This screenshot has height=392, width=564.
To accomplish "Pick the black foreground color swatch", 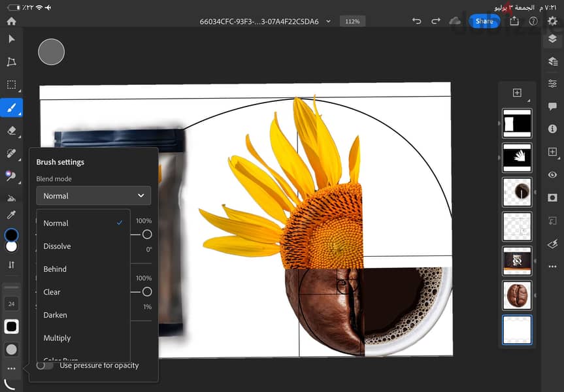I will tap(12, 235).
